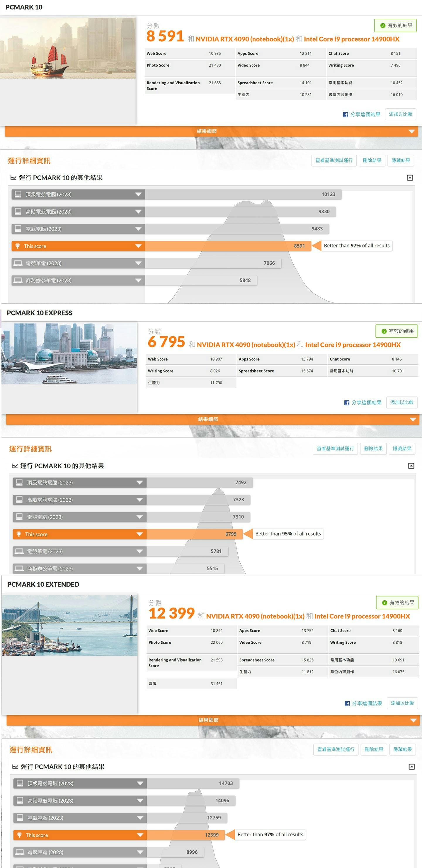
Task: Click green info icon on 6 795 valid-result badge
Action: [384, 331]
